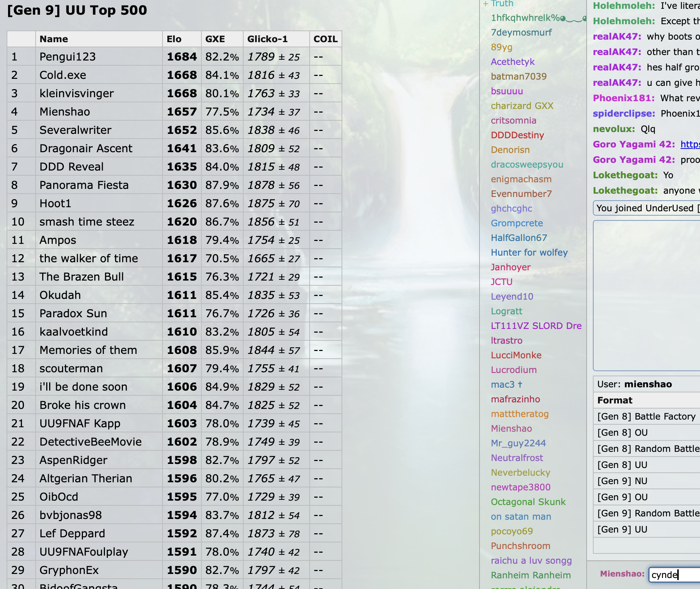Click the GXE column header
The width and height of the screenshot is (700, 589).
pyautogui.click(x=215, y=39)
